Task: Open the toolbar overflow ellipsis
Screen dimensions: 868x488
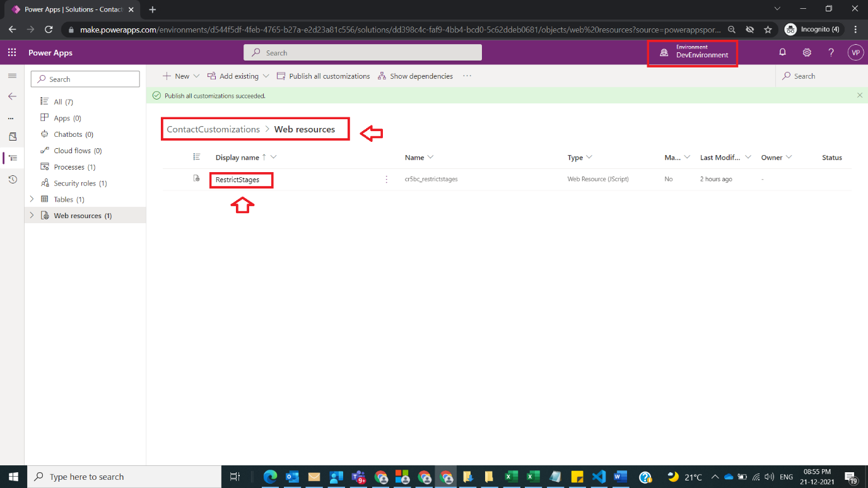Action: coord(467,76)
